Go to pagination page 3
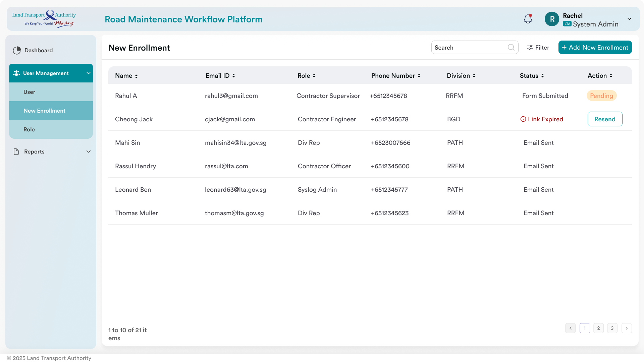This screenshot has height=362, width=644. coord(612,328)
